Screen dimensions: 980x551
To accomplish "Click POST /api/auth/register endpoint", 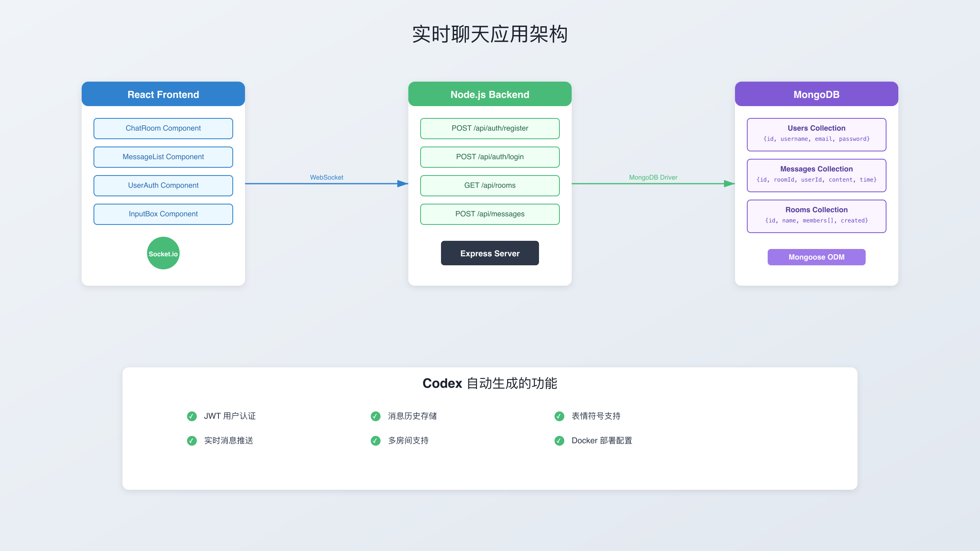I will [490, 129].
